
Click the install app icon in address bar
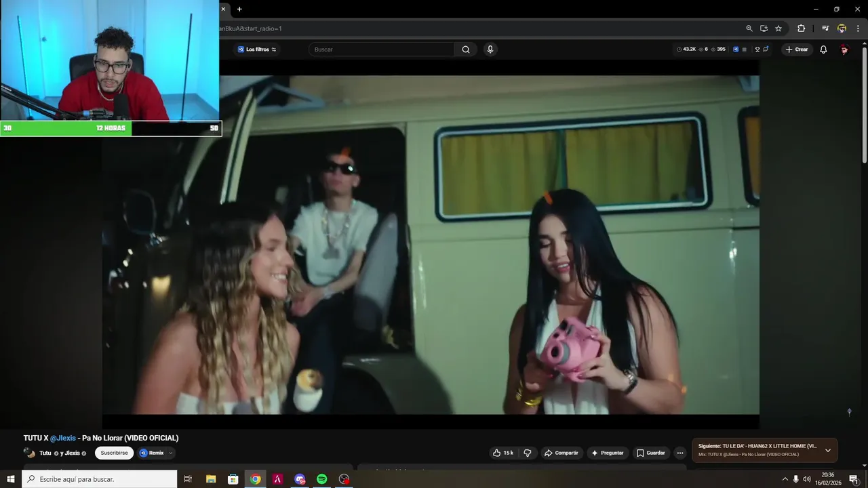pos(764,28)
